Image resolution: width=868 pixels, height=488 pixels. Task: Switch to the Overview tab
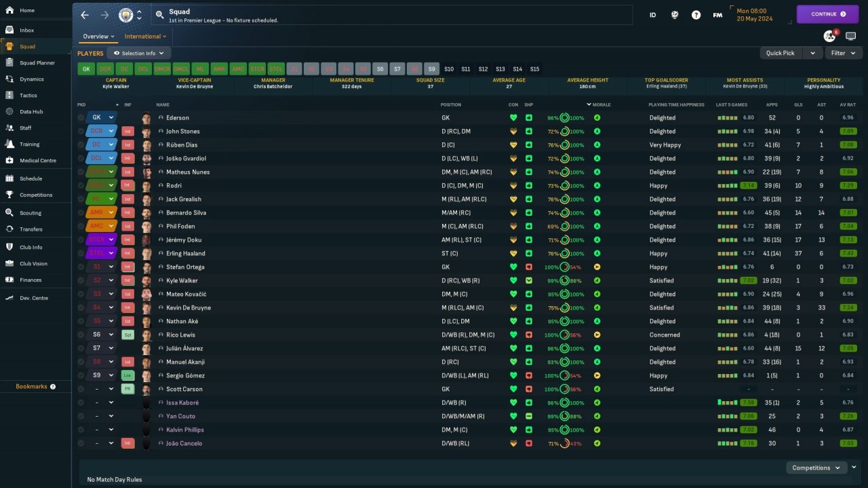98,37
